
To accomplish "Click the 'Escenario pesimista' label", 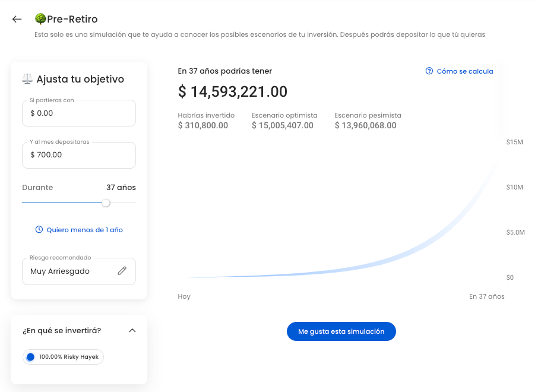I will coord(368,115).
